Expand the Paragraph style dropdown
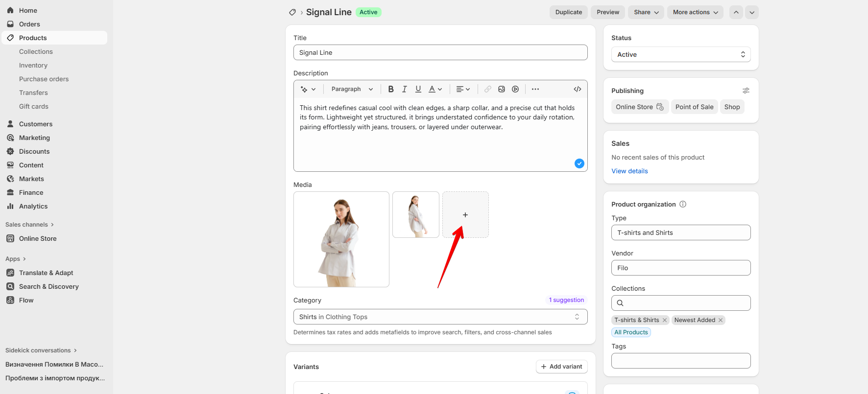 (x=352, y=89)
